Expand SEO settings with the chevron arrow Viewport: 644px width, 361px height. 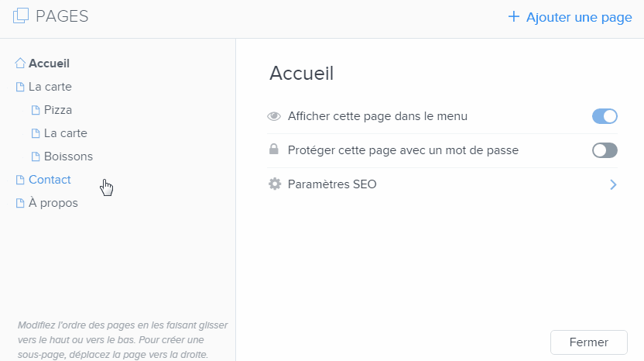(x=612, y=184)
